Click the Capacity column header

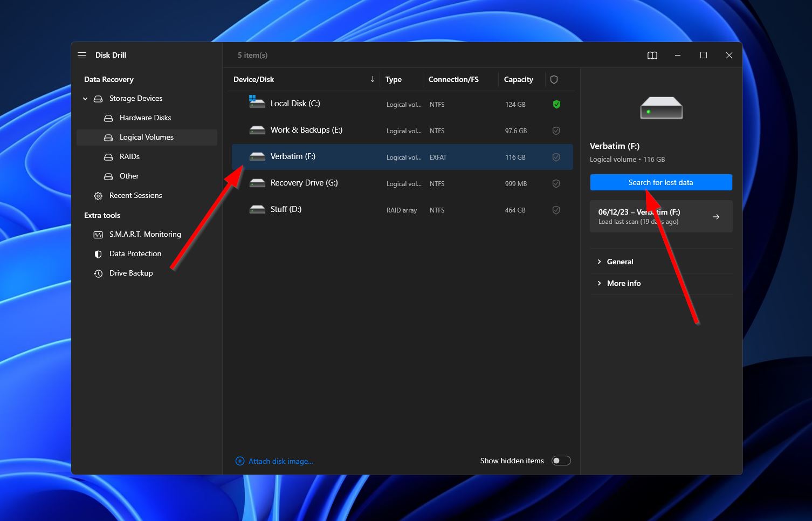click(519, 79)
